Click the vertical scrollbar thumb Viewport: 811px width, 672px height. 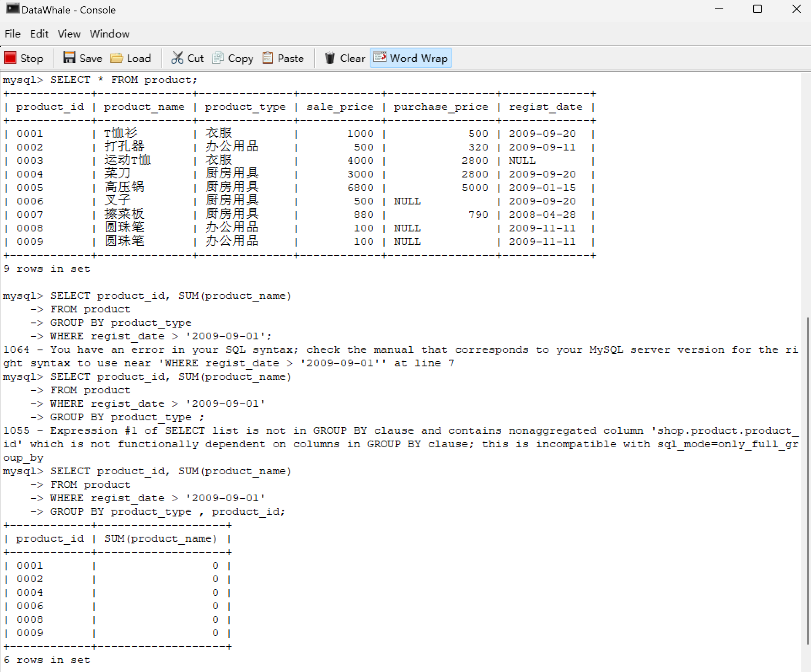(808, 481)
